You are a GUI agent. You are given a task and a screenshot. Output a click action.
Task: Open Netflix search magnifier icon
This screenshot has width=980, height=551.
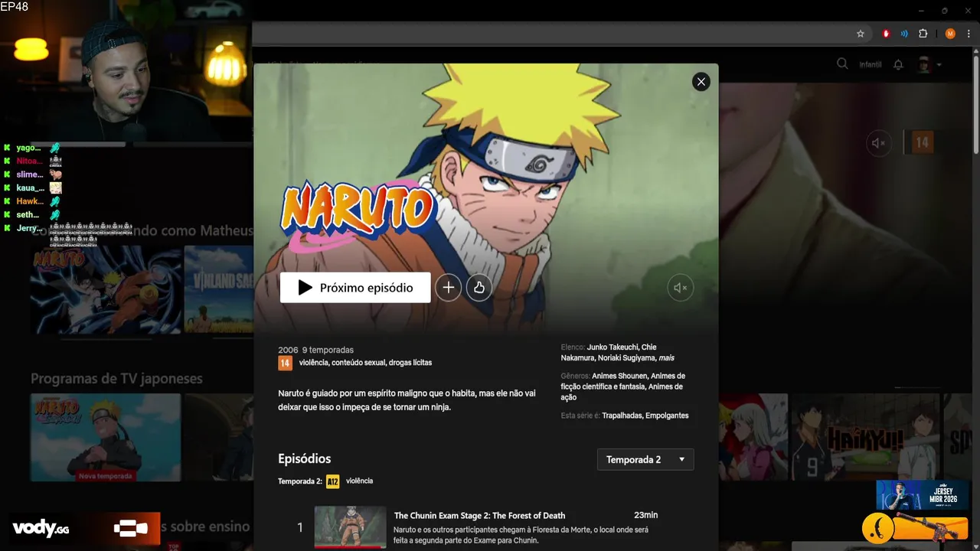pyautogui.click(x=842, y=64)
